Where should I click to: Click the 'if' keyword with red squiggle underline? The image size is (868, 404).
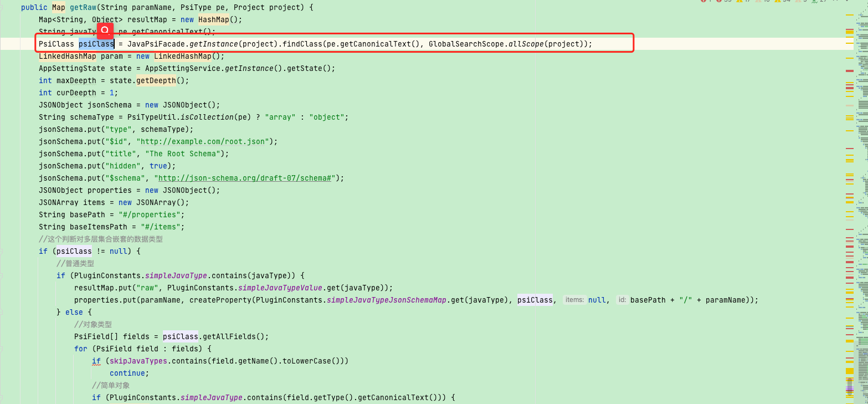[x=96, y=361]
